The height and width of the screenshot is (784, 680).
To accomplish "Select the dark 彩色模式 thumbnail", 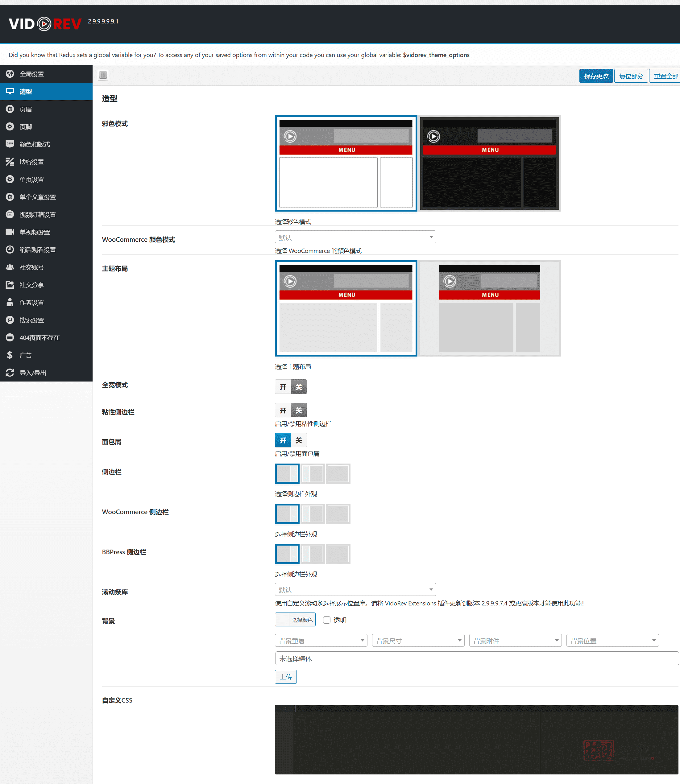I will (x=490, y=163).
